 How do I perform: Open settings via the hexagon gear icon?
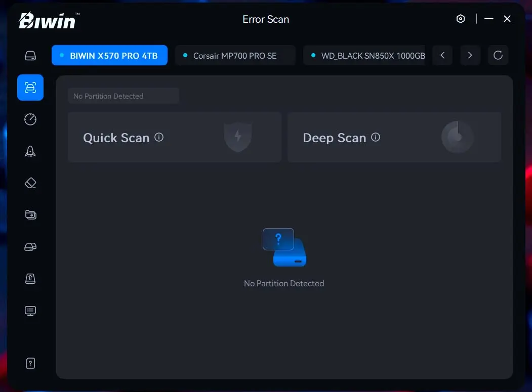[461, 19]
